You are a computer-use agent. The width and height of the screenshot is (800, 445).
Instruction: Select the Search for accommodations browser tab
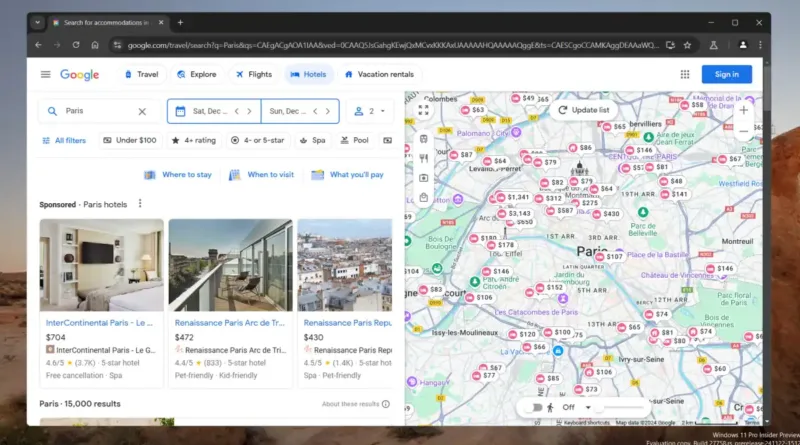pyautogui.click(x=106, y=22)
